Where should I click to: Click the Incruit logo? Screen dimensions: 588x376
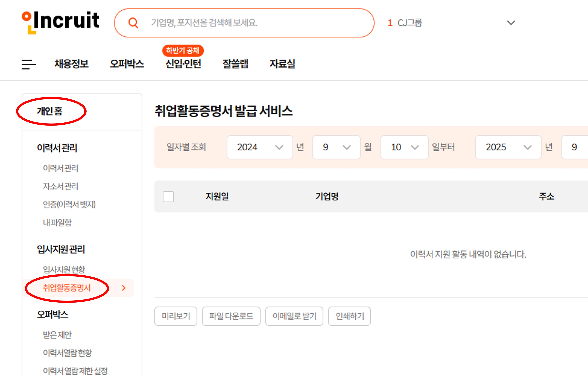coord(61,22)
